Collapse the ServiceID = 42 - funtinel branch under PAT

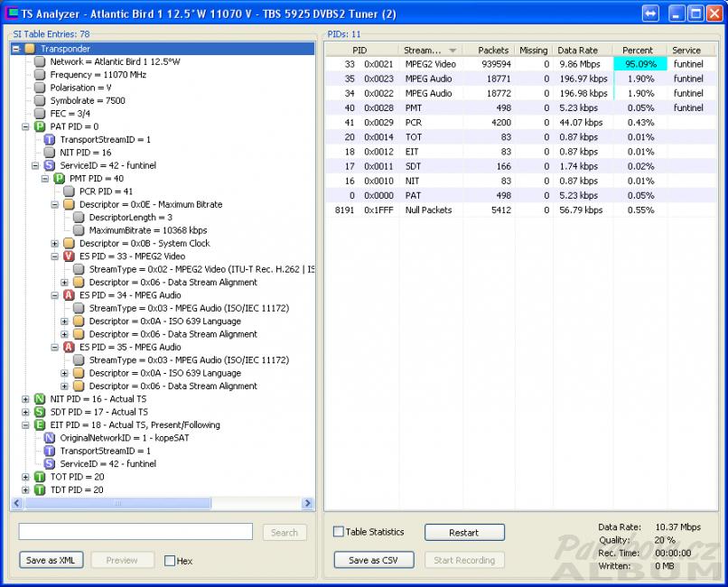35,165
